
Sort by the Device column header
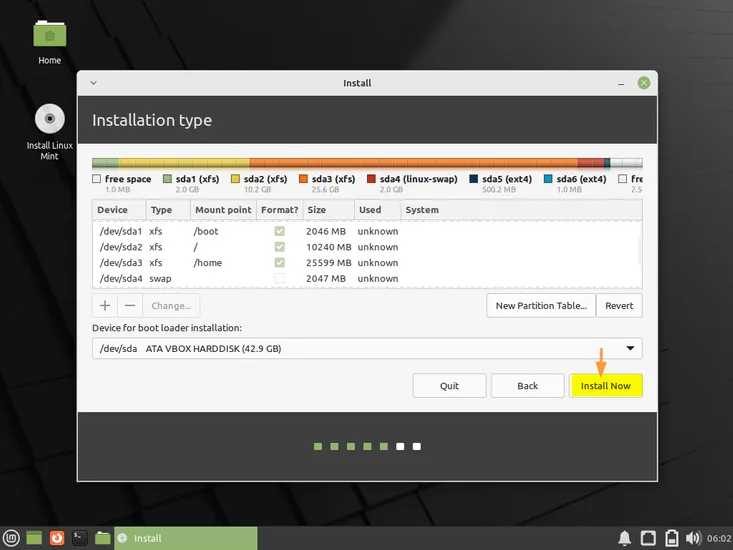[x=119, y=210]
